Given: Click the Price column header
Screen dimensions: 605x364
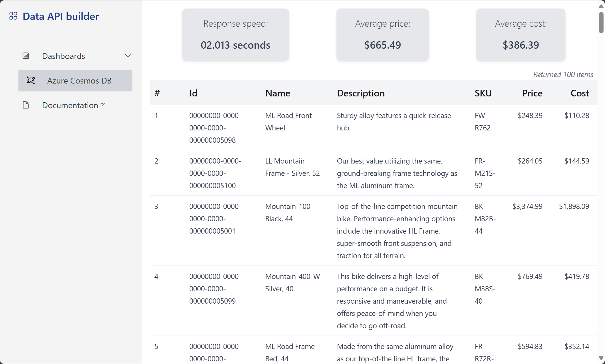Looking at the screenshot, I should [532, 93].
